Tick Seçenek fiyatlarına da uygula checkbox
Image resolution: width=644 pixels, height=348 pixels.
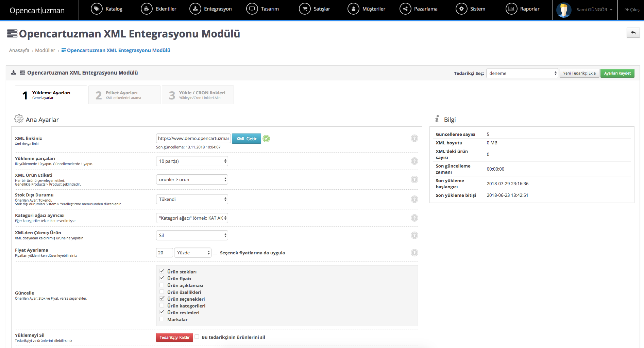tap(215, 252)
